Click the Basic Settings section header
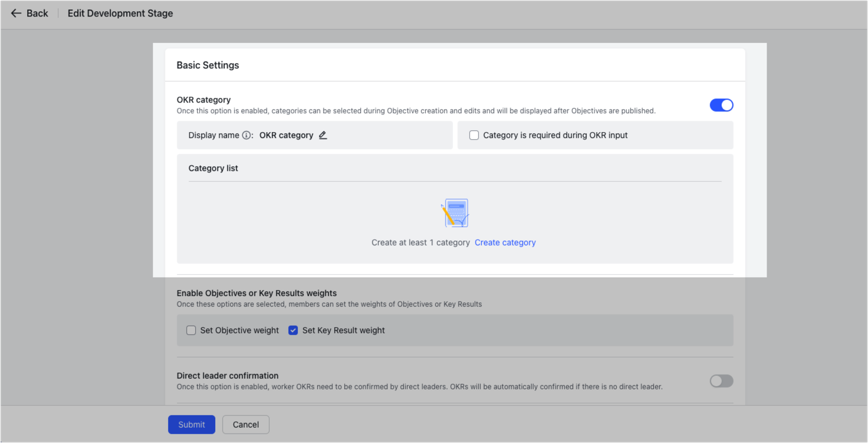This screenshot has height=443, width=868. click(x=208, y=65)
